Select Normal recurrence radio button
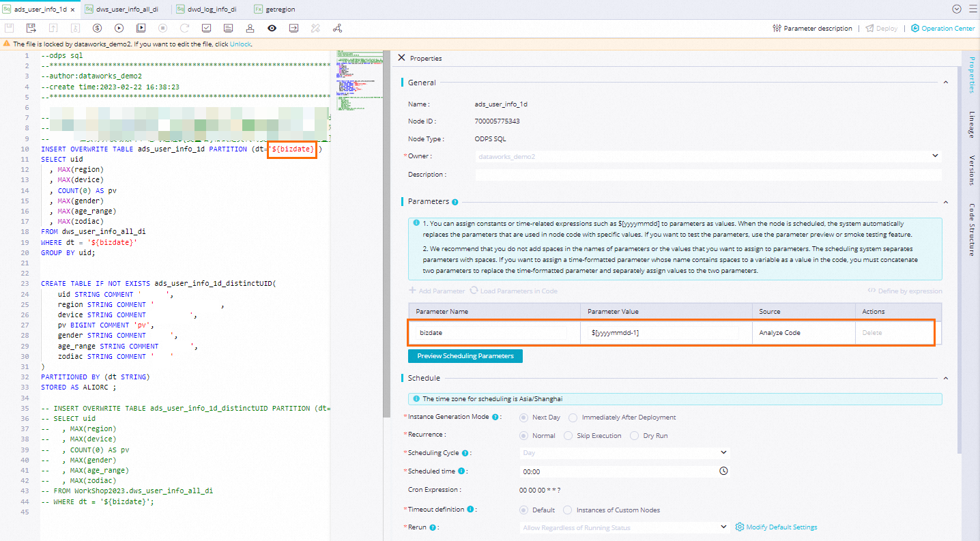The height and width of the screenshot is (541, 980). (523, 435)
